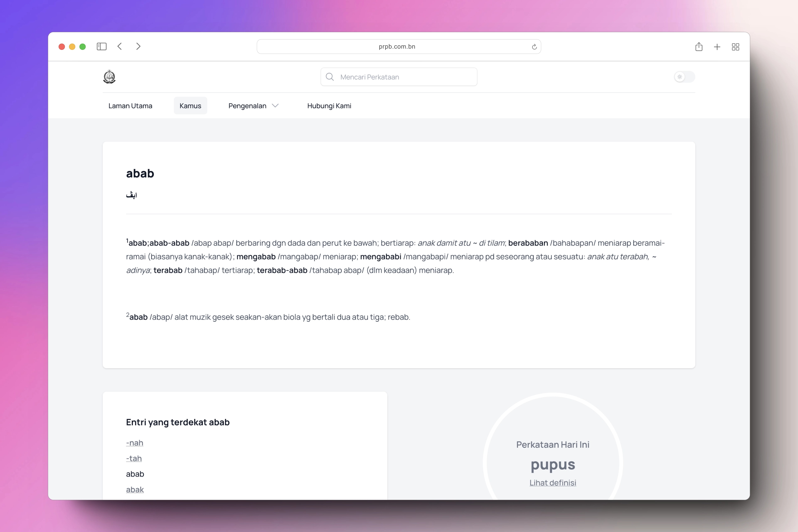Click the current entry abab in nearby list
This screenshot has width=798, height=532.
click(x=135, y=474)
